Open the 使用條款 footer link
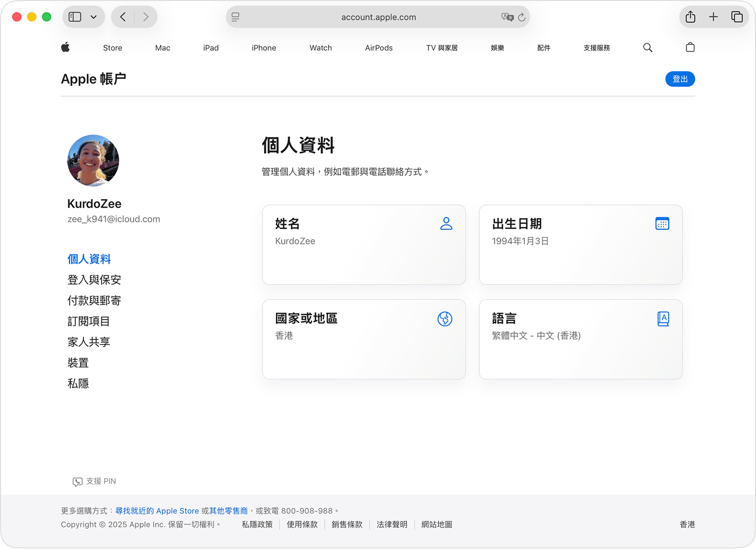Viewport: 756px width, 549px height. 302,524
